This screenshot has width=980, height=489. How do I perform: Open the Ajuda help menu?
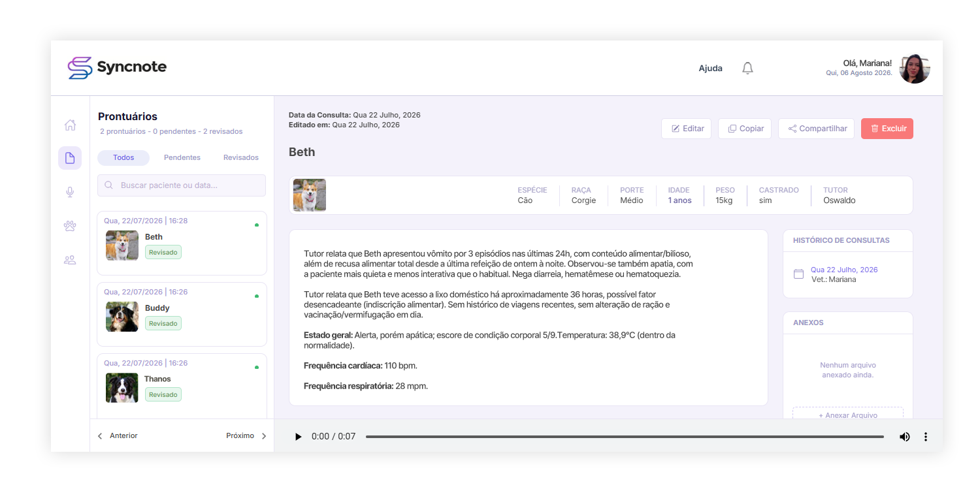tap(711, 69)
